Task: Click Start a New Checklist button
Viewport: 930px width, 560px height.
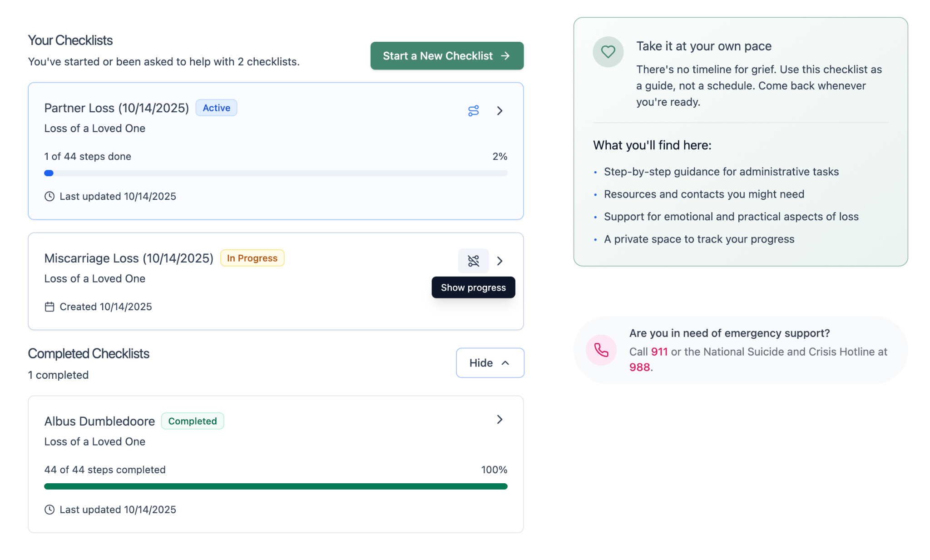Action: click(x=446, y=56)
